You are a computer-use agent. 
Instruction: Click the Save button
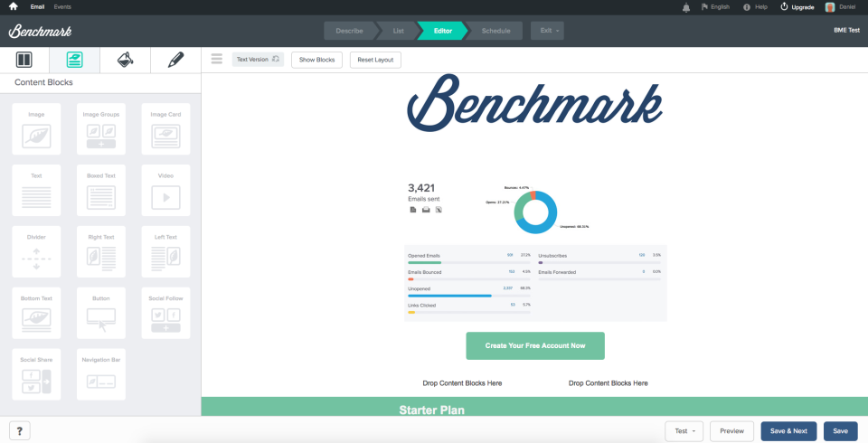point(840,431)
